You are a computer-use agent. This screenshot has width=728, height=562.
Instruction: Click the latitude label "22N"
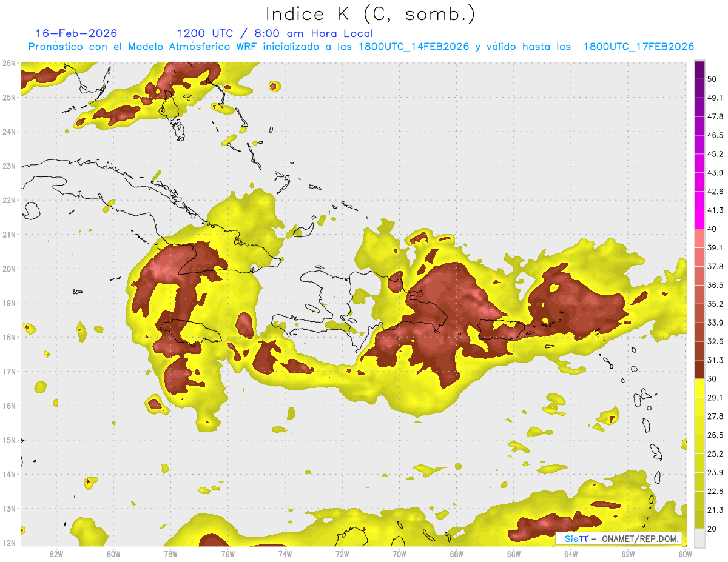pyautogui.click(x=9, y=200)
